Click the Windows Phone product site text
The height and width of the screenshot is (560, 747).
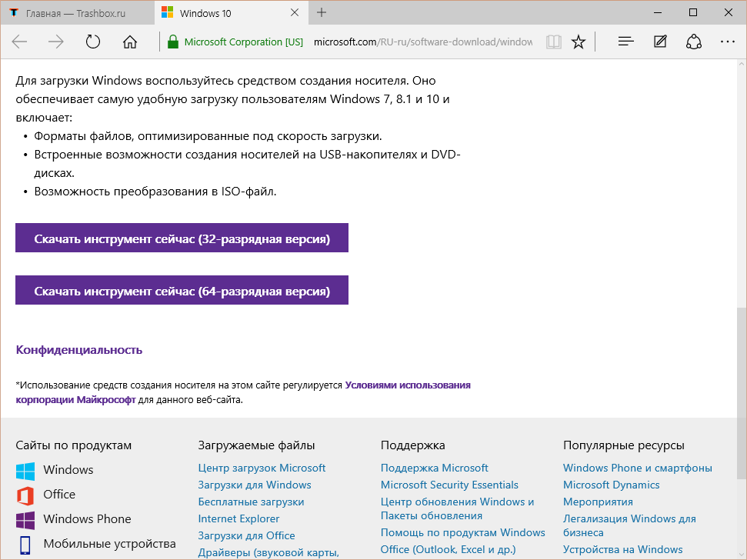click(87, 519)
